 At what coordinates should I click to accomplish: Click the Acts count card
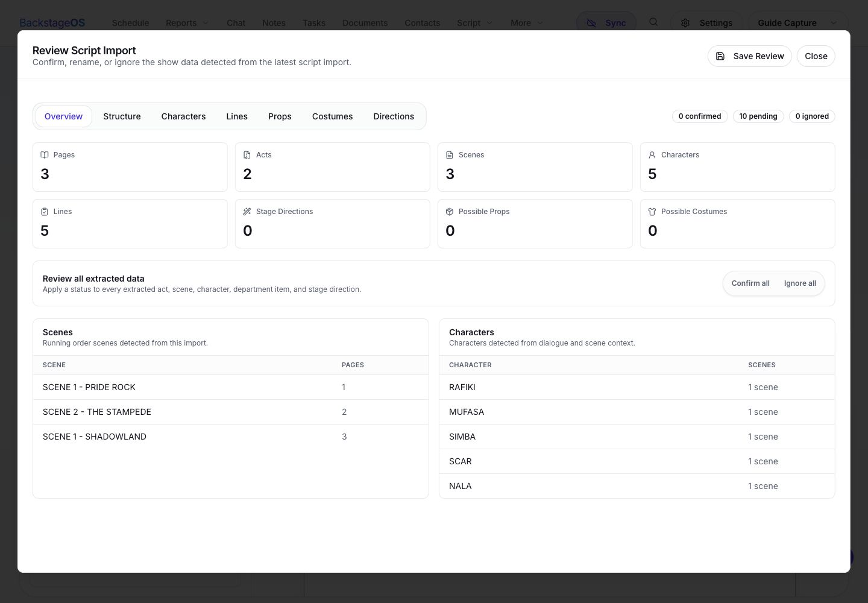pos(333,167)
